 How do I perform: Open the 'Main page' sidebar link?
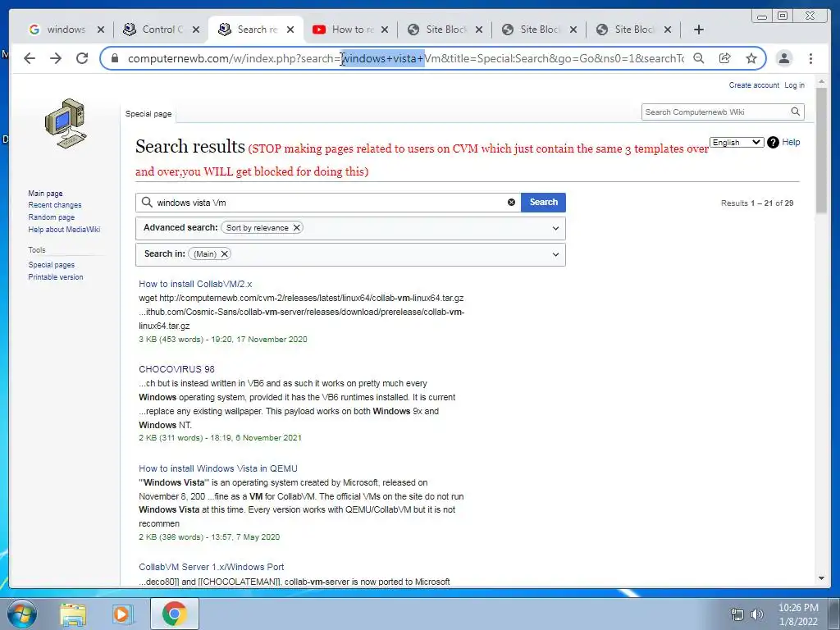click(x=46, y=194)
